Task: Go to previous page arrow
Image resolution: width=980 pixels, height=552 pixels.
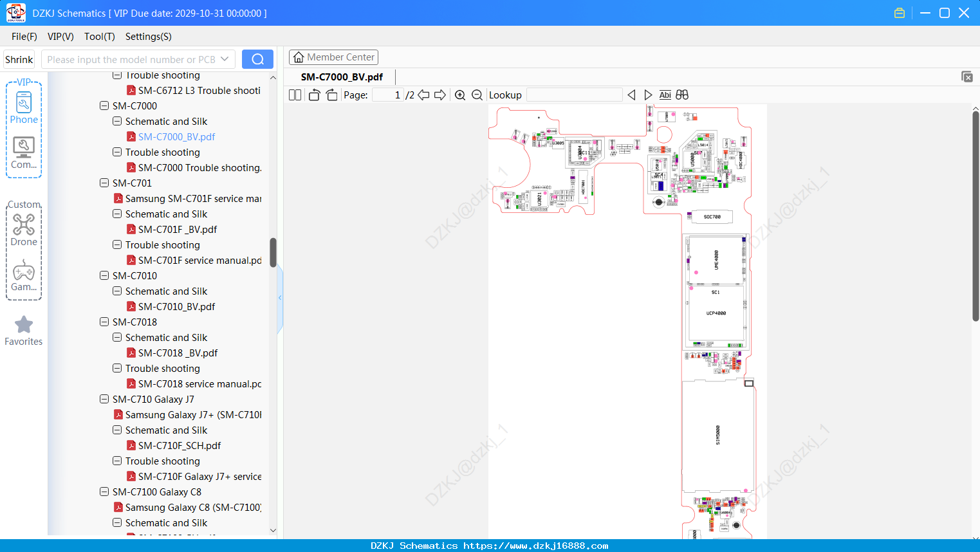Action: point(423,95)
